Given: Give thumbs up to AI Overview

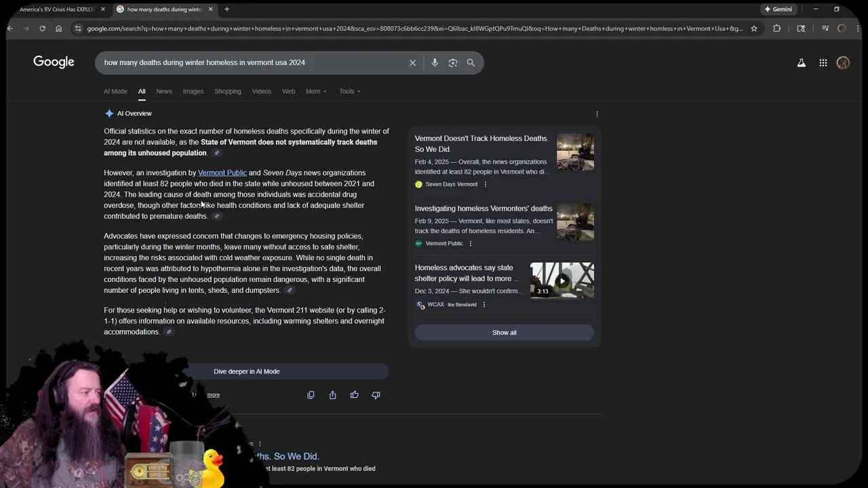Looking at the screenshot, I should click(354, 395).
